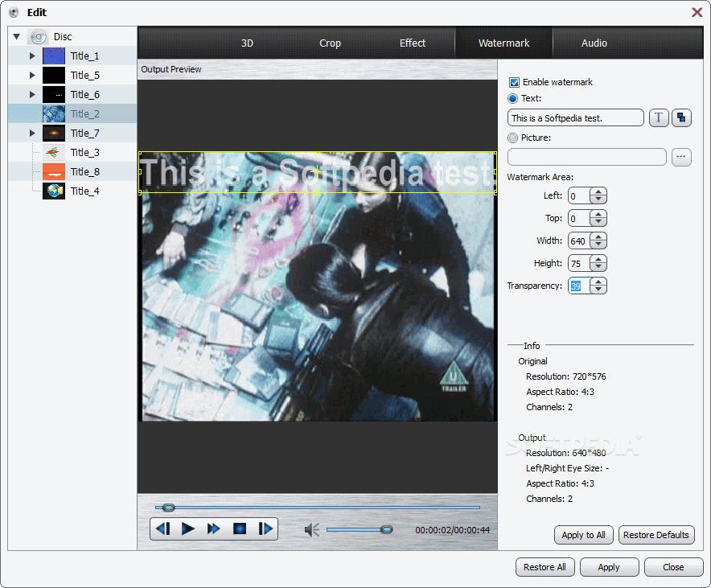The width and height of the screenshot is (711, 588).
Task: Expand the Title_7 tree node
Action: pos(32,134)
